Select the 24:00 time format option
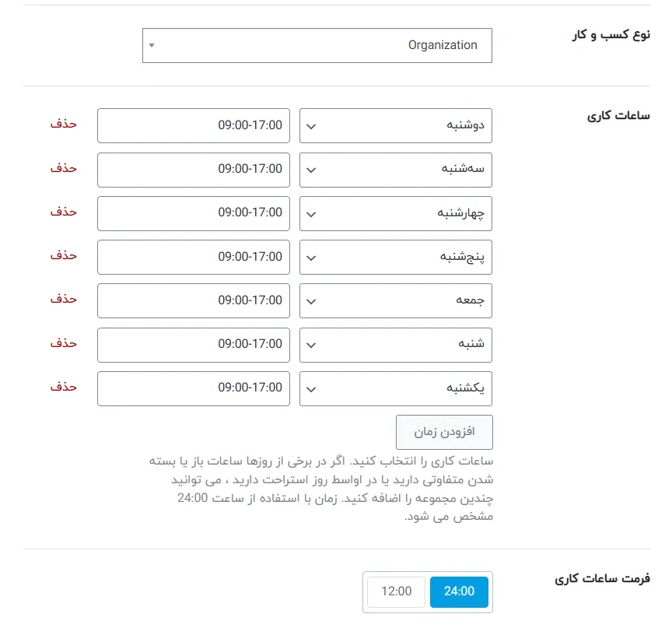672x628 pixels. point(459,591)
